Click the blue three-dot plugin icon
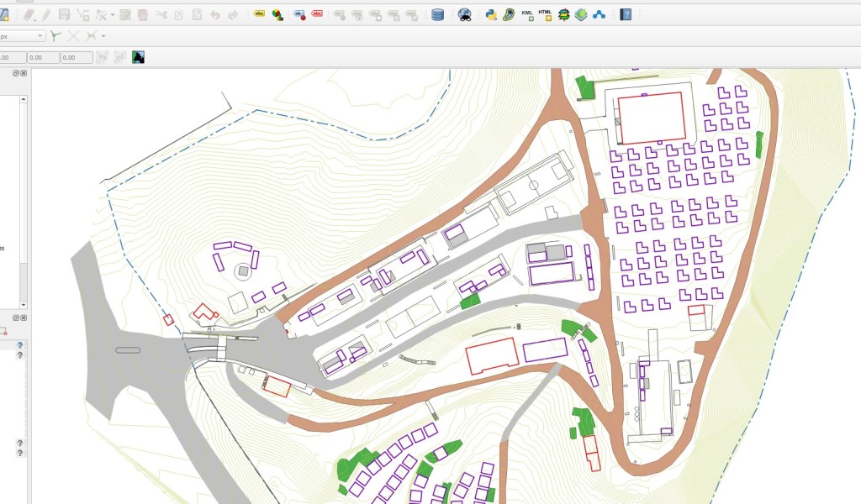Screen dimensions: 861x504 (600, 14)
